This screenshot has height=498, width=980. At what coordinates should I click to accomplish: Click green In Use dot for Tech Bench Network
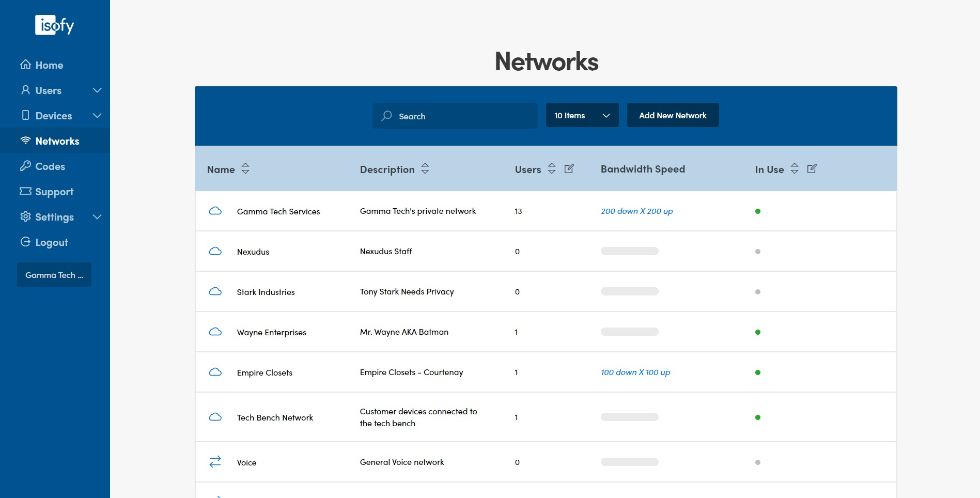pyautogui.click(x=758, y=417)
